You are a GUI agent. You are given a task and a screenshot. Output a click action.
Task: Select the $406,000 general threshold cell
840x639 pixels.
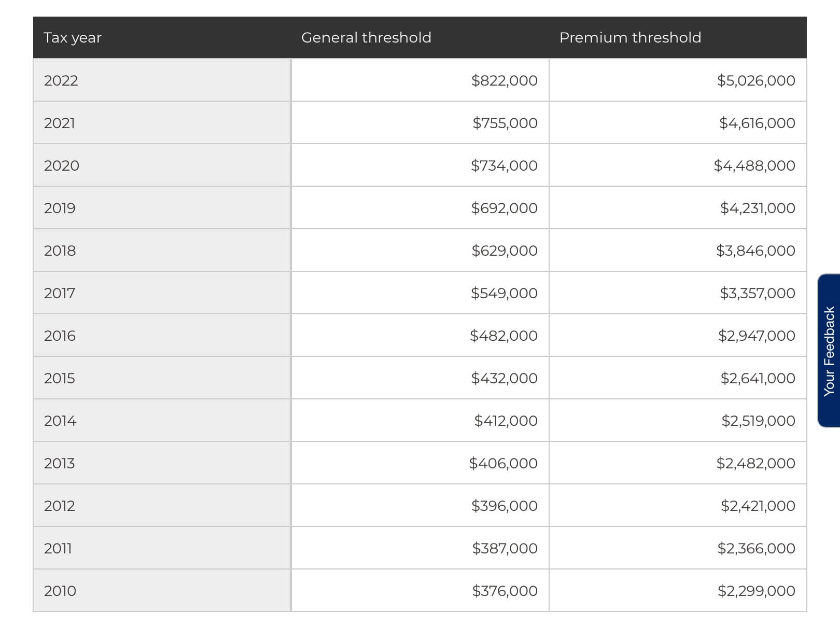420,463
